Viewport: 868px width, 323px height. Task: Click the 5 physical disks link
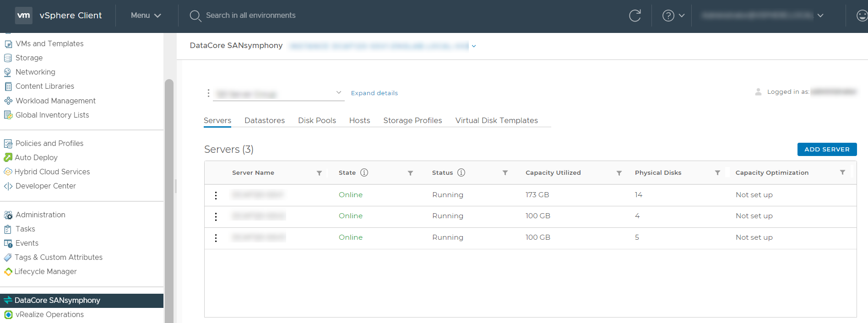(x=637, y=237)
